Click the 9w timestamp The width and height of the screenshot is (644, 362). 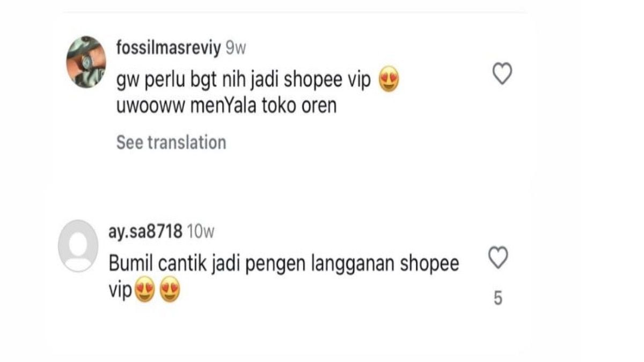236,48
